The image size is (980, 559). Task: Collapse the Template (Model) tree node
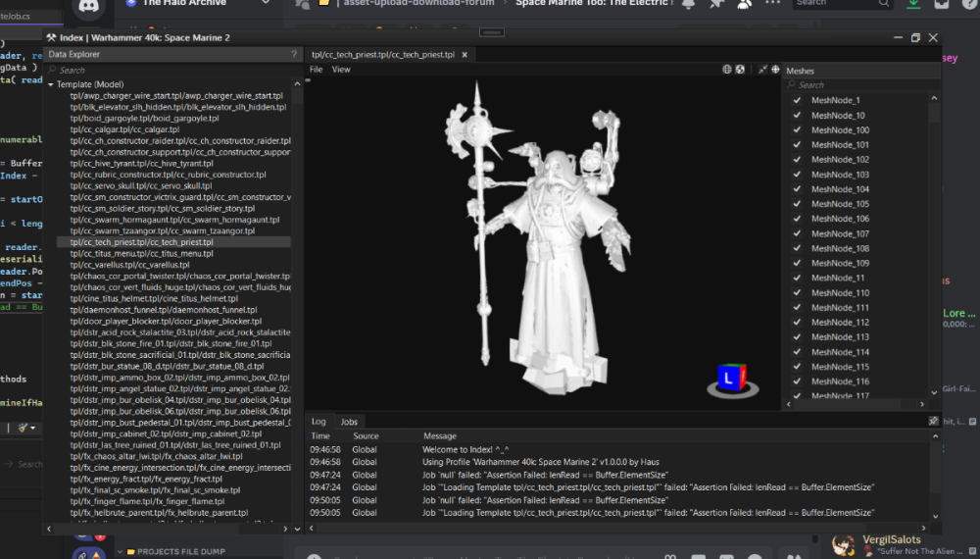click(x=52, y=84)
